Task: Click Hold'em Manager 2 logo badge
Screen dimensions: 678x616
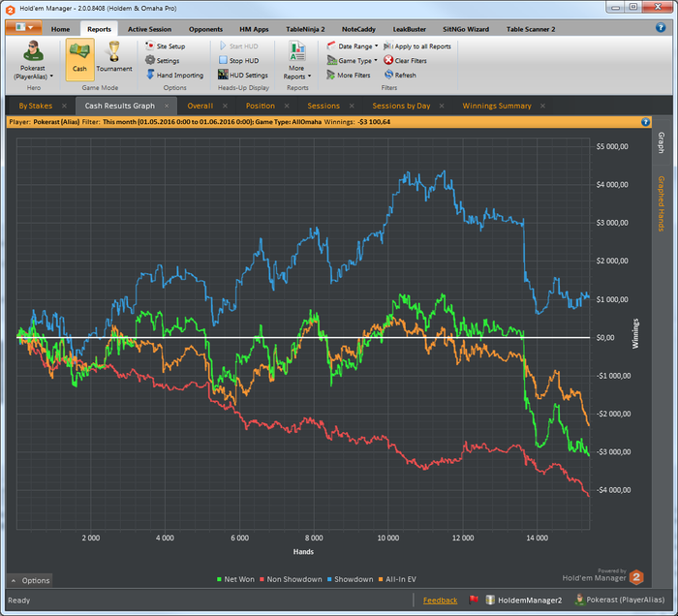Action: coord(636,577)
